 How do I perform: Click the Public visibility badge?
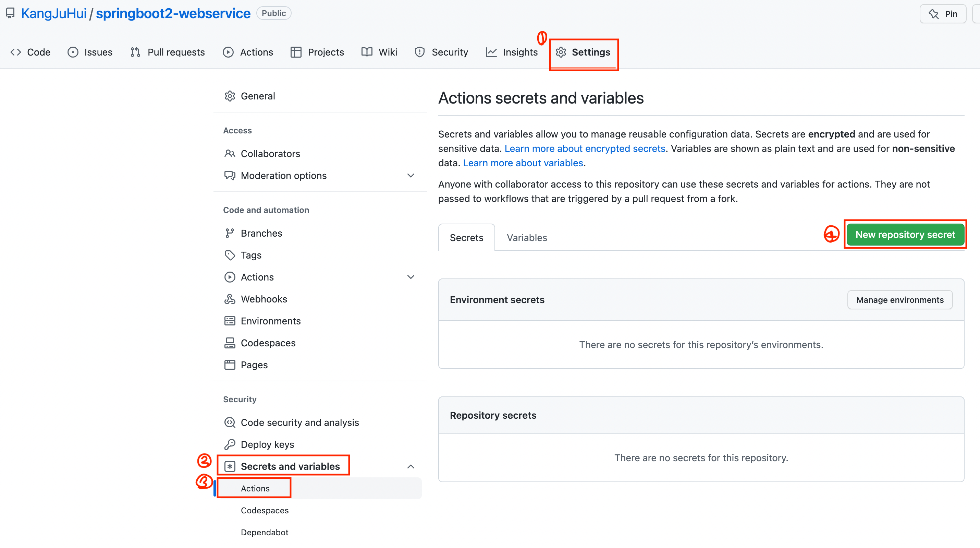273,13
